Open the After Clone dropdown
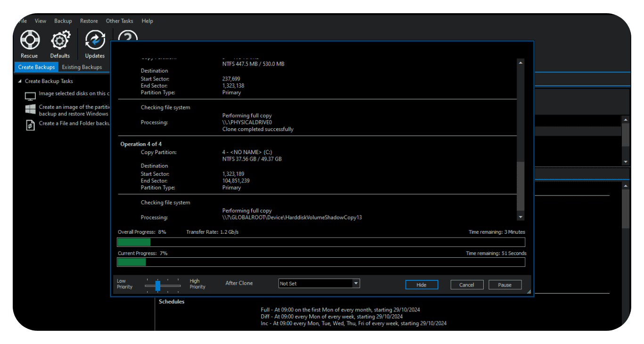Image resolution: width=644 pixels, height=344 pixels. [x=356, y=284]
